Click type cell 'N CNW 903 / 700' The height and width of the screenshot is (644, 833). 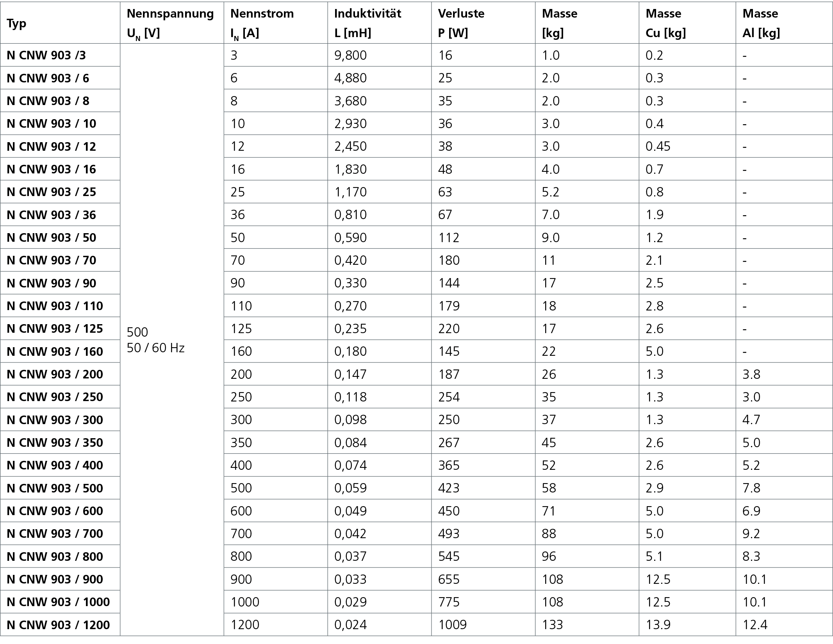click(60, 533)
